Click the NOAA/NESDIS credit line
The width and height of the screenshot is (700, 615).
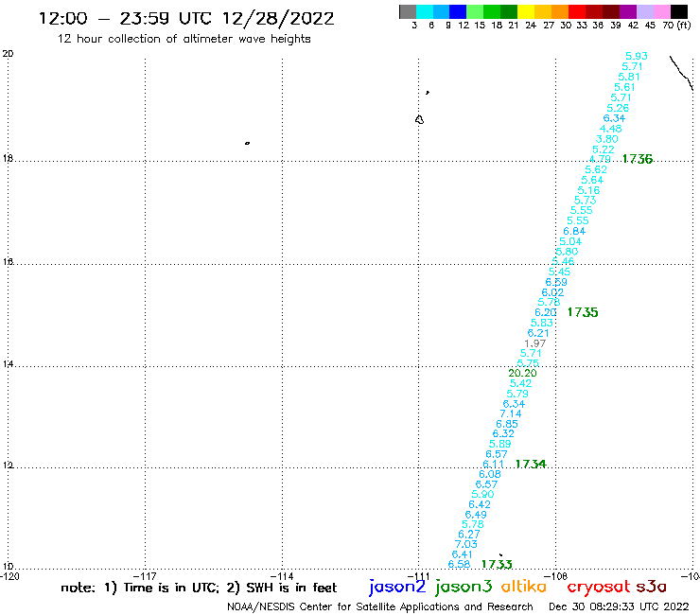380,607
